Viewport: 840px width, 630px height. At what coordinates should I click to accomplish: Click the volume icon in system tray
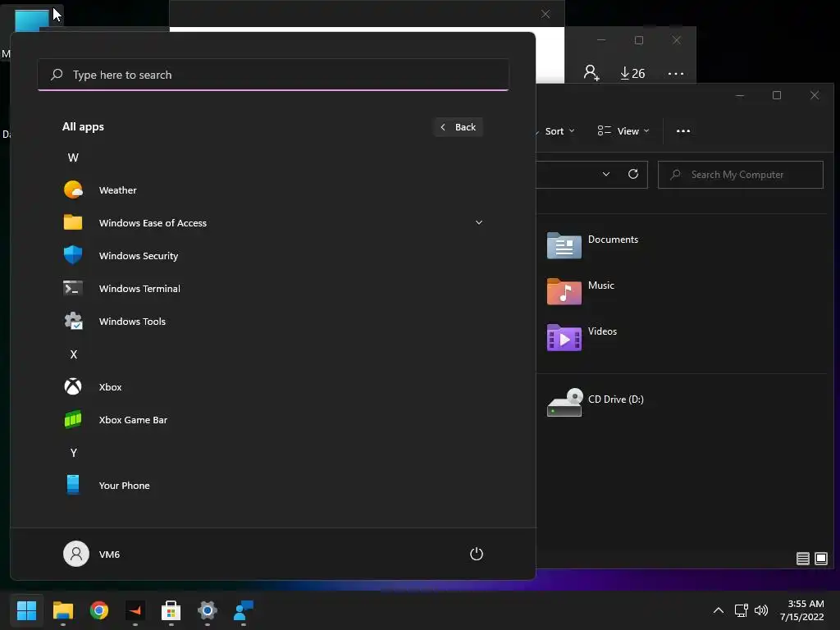(760, 610)
